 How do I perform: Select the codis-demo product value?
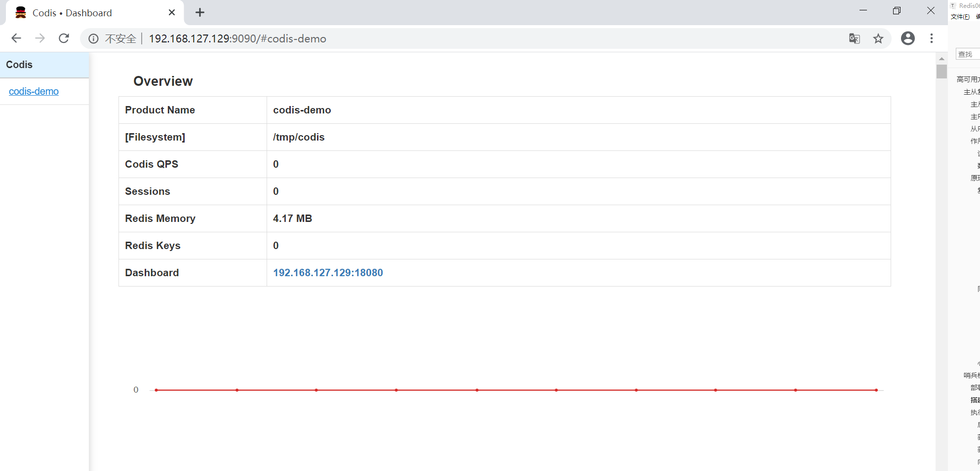point(302,110)
